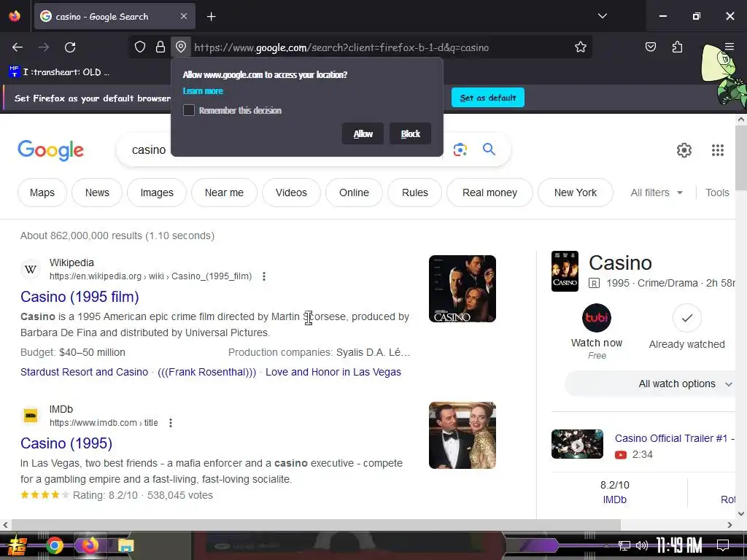Block location access for google.com
Screen dimensions: 747x560
coord(410,134)
